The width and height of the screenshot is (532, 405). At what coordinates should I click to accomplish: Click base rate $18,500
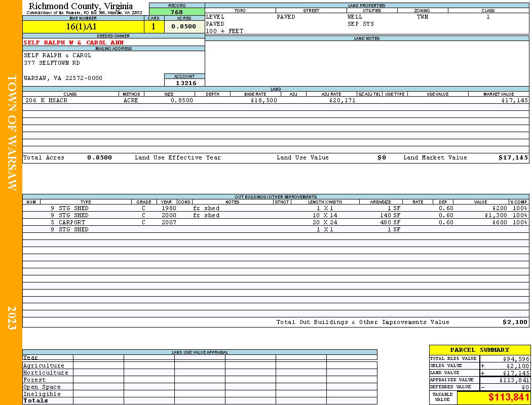coord(264,101)
